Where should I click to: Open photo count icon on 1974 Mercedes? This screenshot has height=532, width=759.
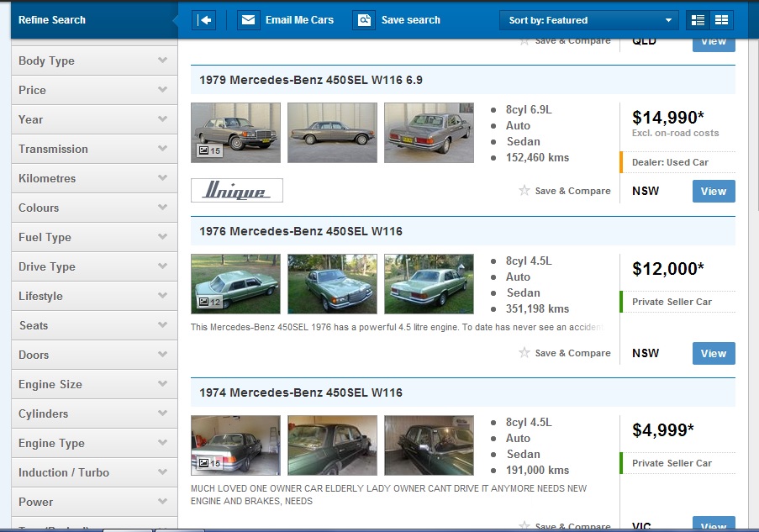tap(209, 463)
